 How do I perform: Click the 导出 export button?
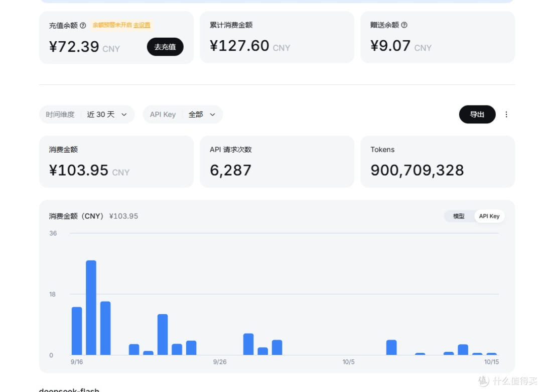pos(477,114)
